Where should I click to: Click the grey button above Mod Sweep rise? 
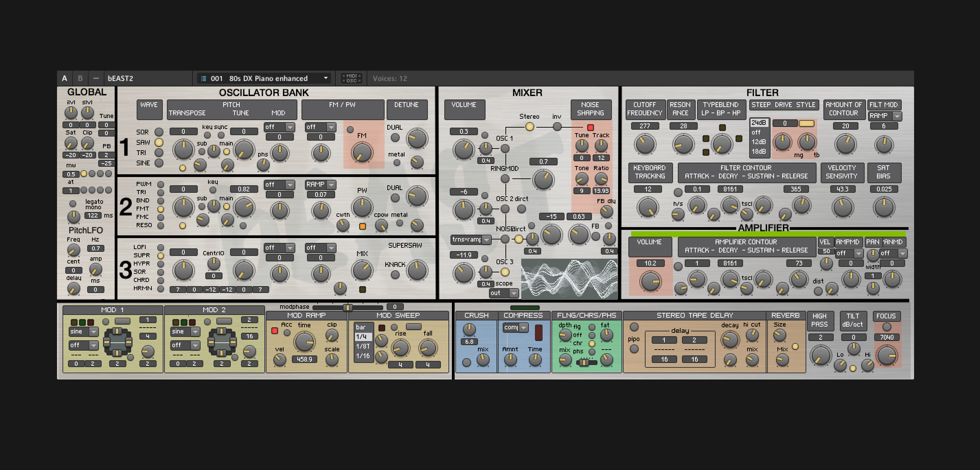[x=413, y=326]
